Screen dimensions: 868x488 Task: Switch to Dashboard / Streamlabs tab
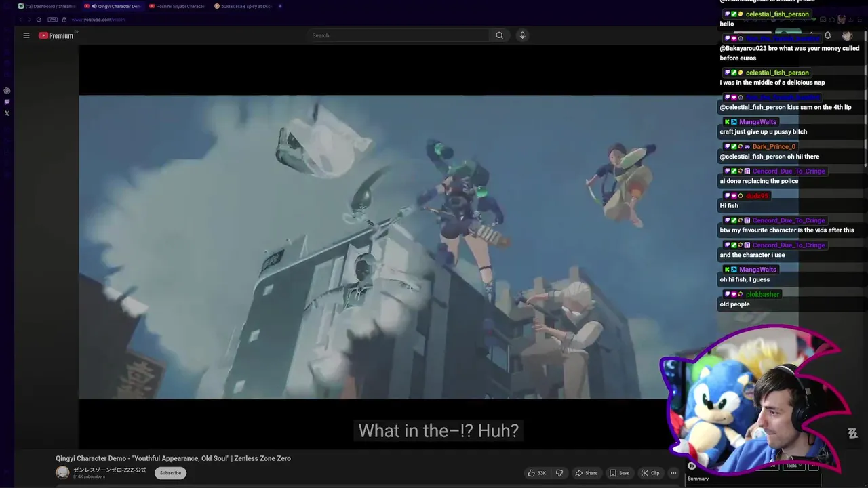[x=47, y=6]
